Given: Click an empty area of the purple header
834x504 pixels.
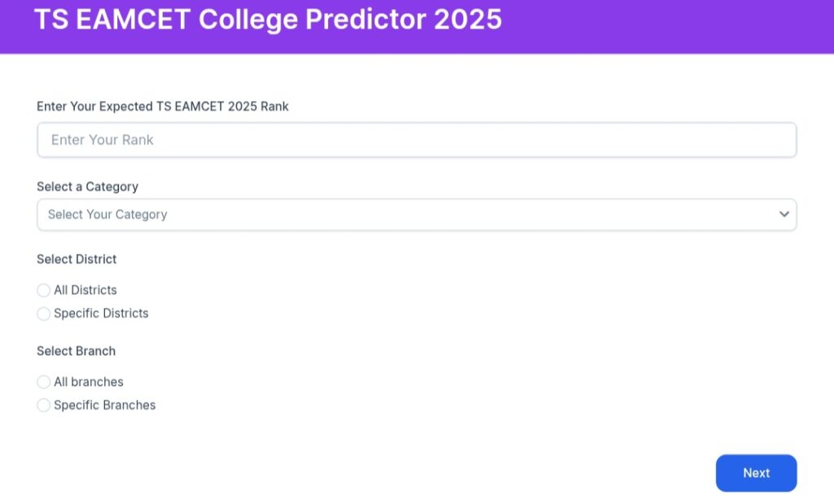Looking at the screenshot, I should point(668,24).
